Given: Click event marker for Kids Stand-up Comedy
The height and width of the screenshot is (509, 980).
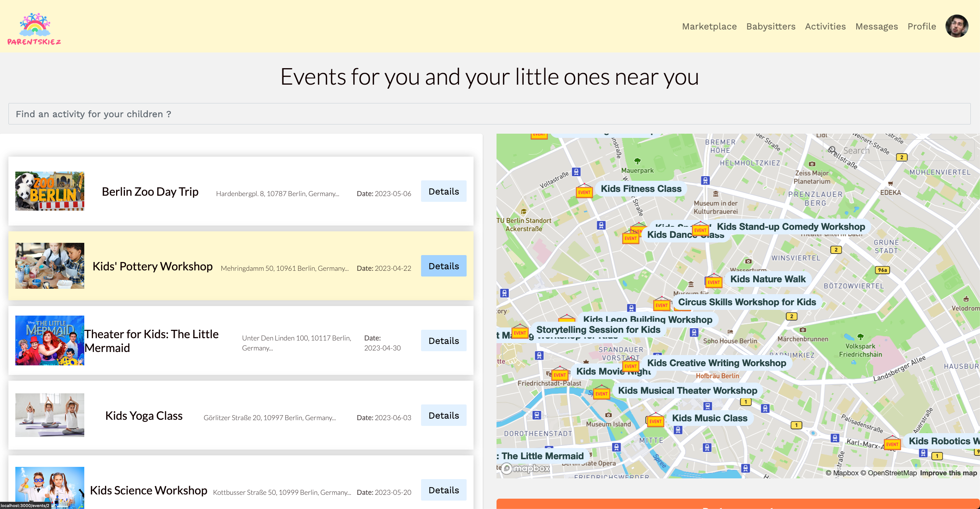Looking at the screenshot, I should tap(700, 229).
